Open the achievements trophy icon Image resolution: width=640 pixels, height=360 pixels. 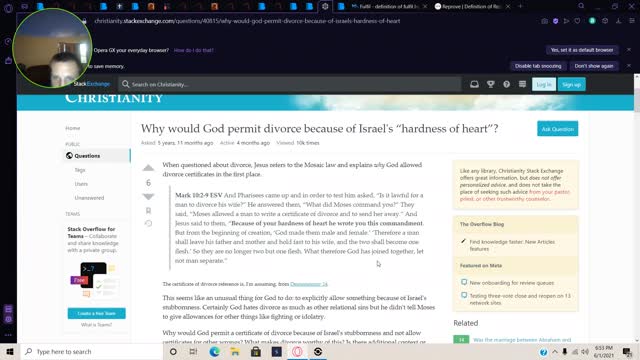491,84
